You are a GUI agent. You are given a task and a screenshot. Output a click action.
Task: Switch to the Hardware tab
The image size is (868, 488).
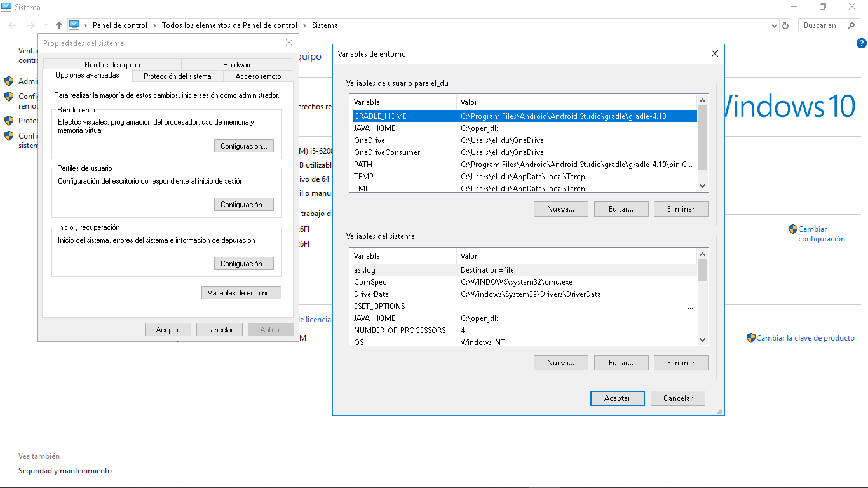pos(236,64)
